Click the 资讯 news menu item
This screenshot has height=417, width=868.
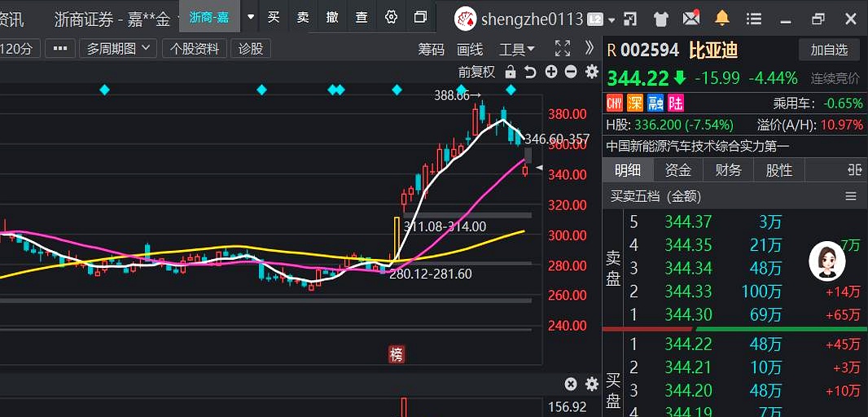[x=11, y=20]
